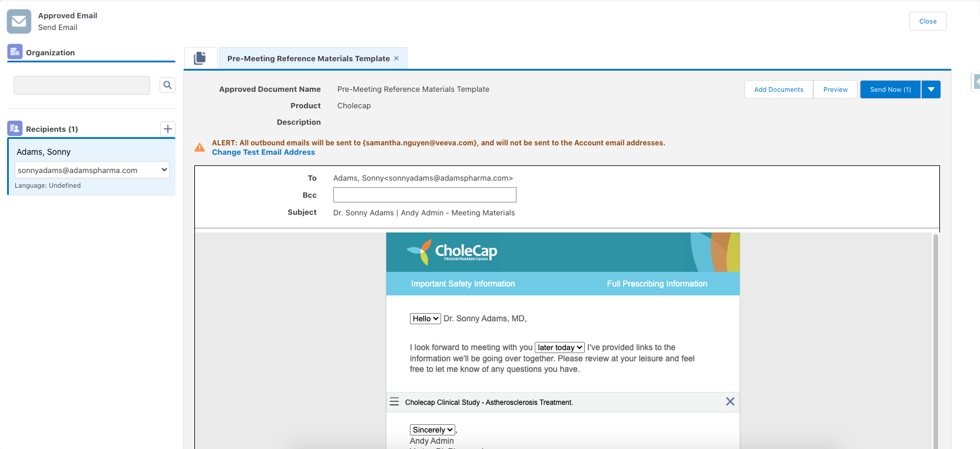Click the Organization building icon
The width and height of the screenshot is (980, 449).
pos(15,52)
